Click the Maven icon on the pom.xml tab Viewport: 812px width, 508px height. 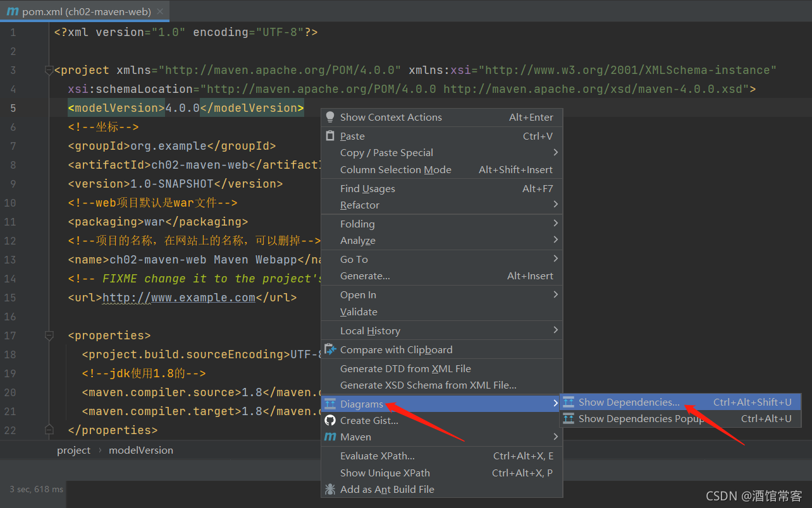click(12, 11)
